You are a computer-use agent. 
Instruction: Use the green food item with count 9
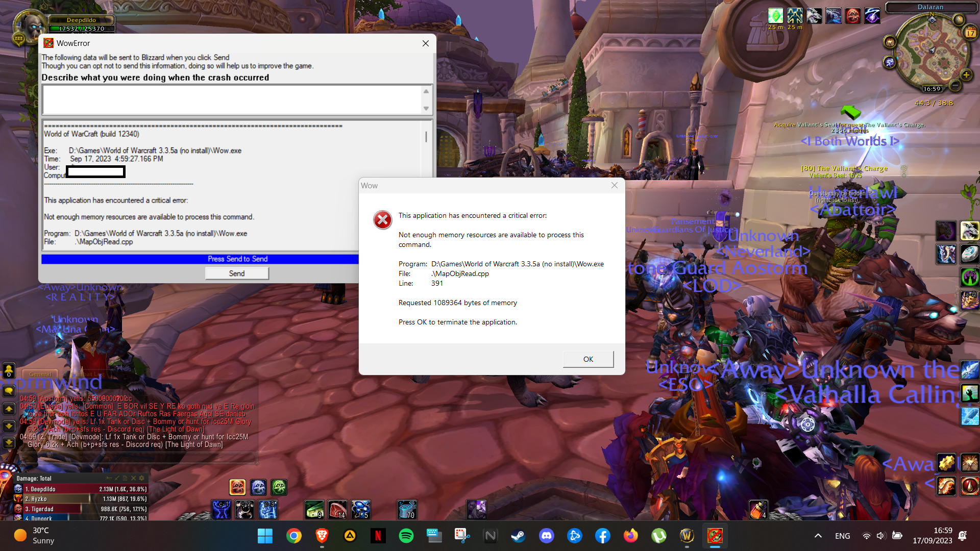click(x=314, y=510)
